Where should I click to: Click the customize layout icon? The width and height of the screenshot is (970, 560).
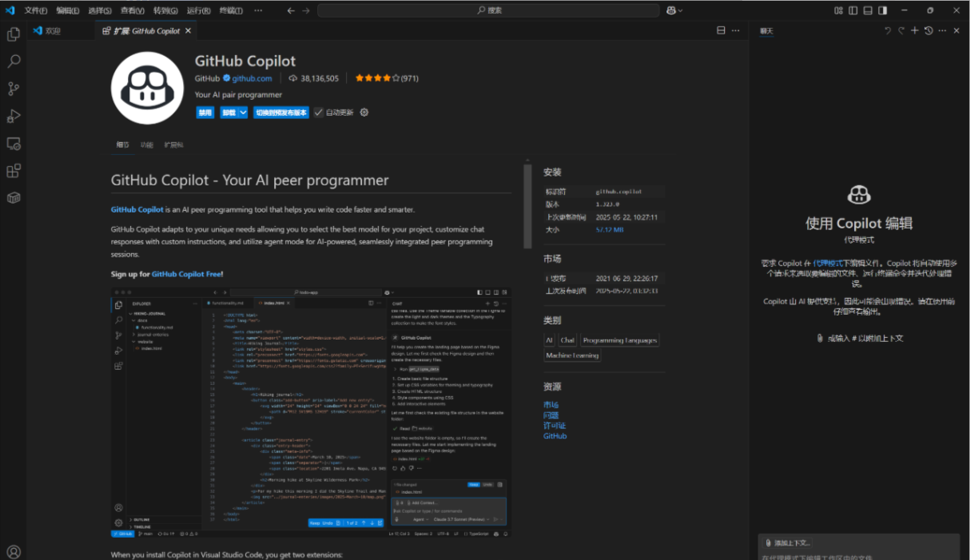point(839,10)
